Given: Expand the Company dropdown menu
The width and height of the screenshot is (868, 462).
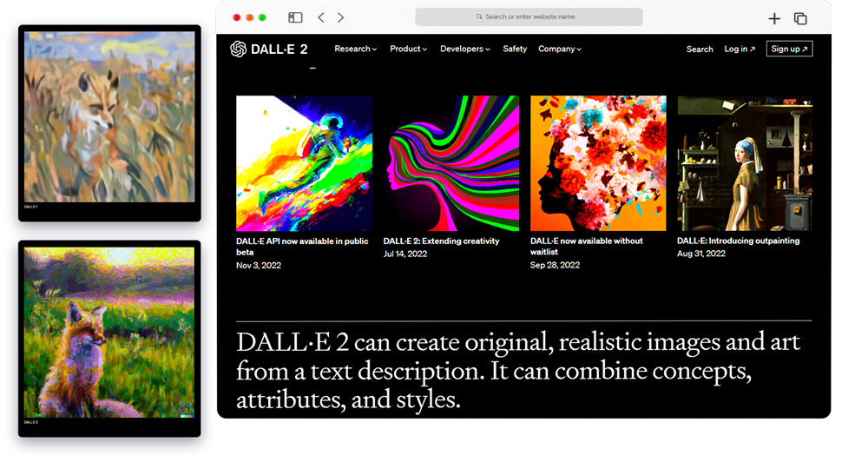Looking at the screenshot, I should [560, 49].
